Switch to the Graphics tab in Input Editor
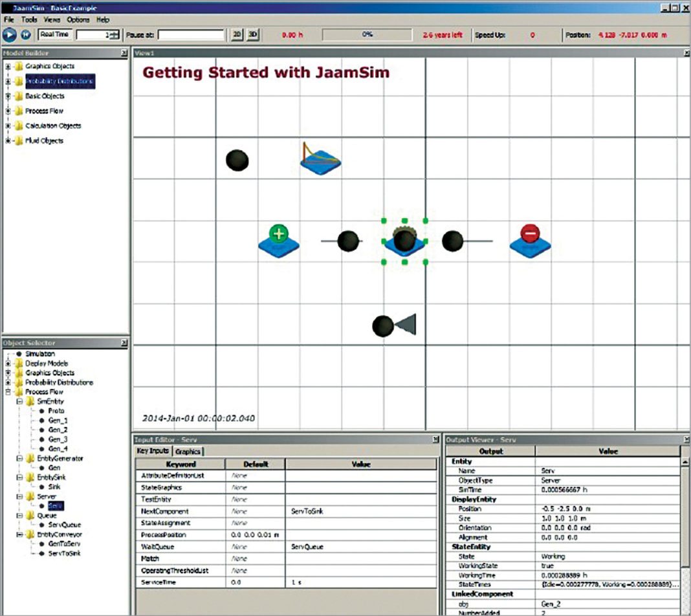This screenshot has width=691, height=616. [188, 451]
